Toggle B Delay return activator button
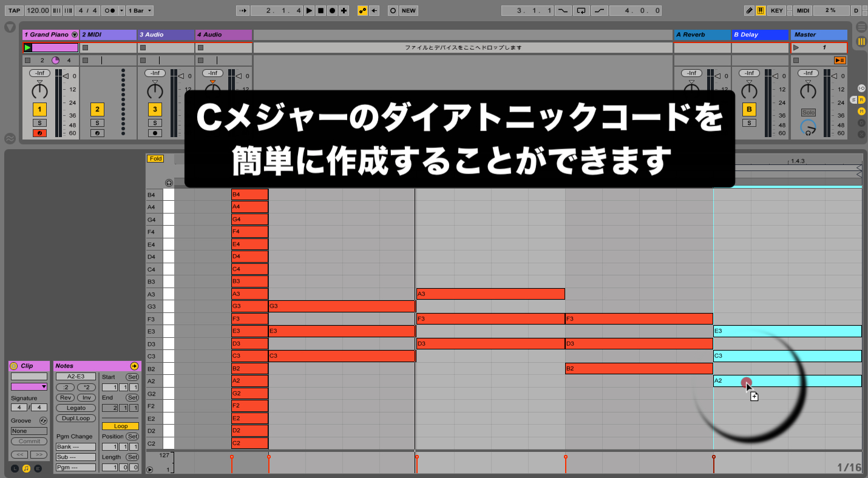Viewport: 868px width, 478px height. [750, 109]
